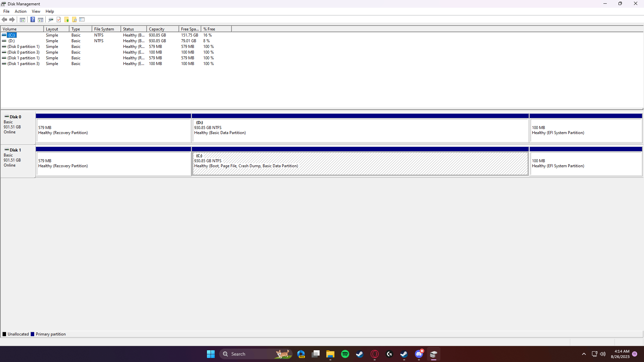Open the File menu
Image resolution: width=644 pixels, height=362 pixels.
pos(6,11)
